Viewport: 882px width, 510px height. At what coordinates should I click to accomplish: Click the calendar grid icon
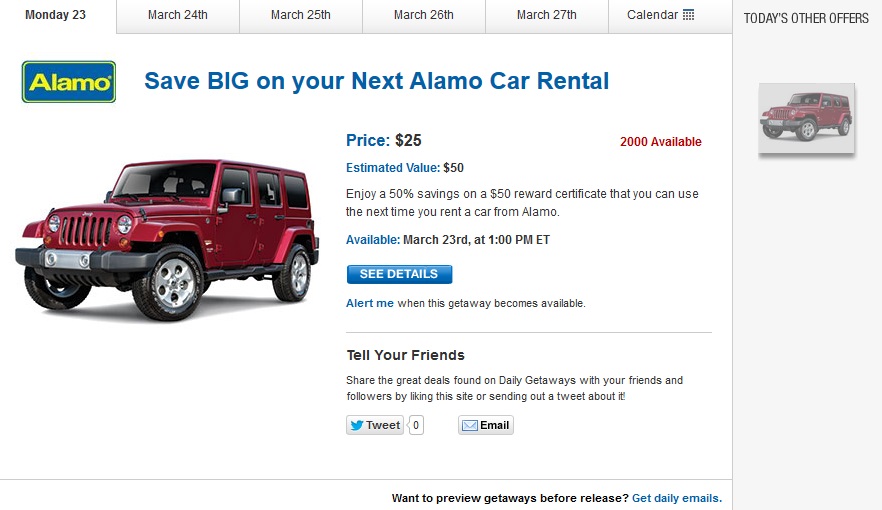688,15
